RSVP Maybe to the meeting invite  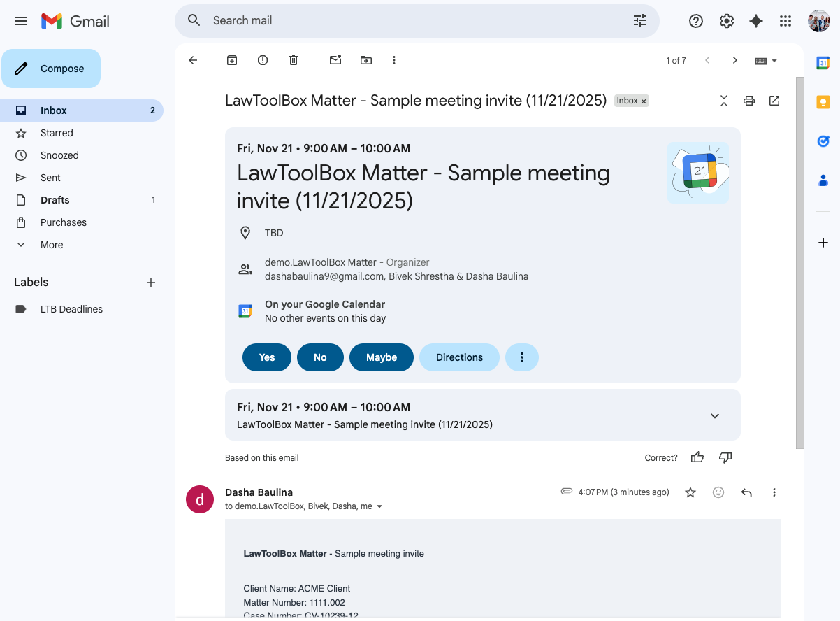click(x=382, y=357)
